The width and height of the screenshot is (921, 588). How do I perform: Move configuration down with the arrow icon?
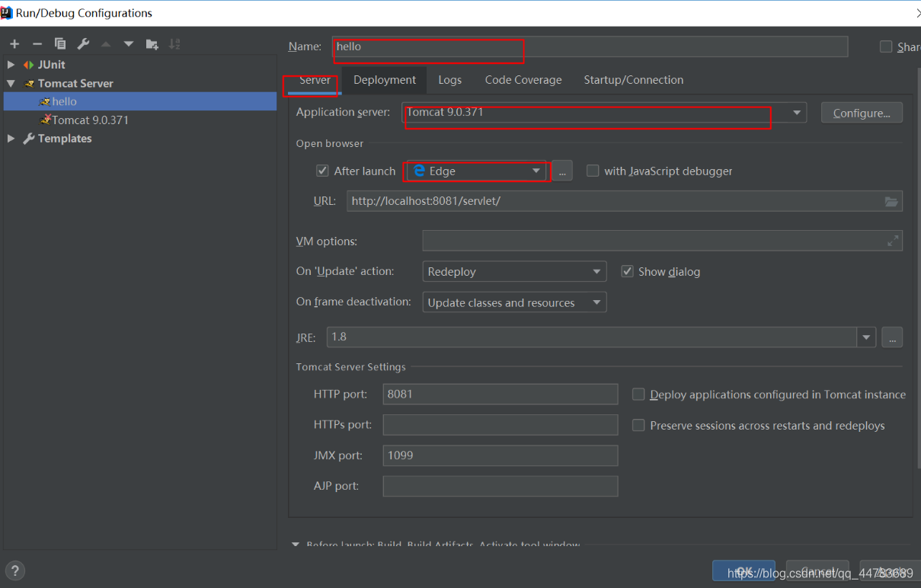click(128, 44)
